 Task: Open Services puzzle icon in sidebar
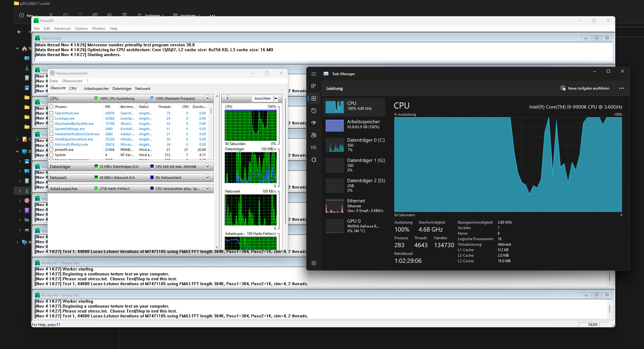click(x=313, y=160)
